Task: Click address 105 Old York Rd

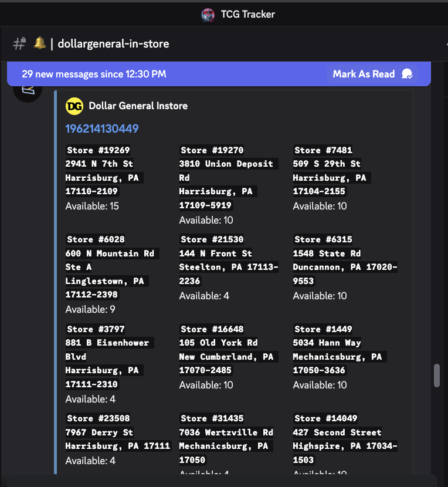Action: click(x=218, y=343)
